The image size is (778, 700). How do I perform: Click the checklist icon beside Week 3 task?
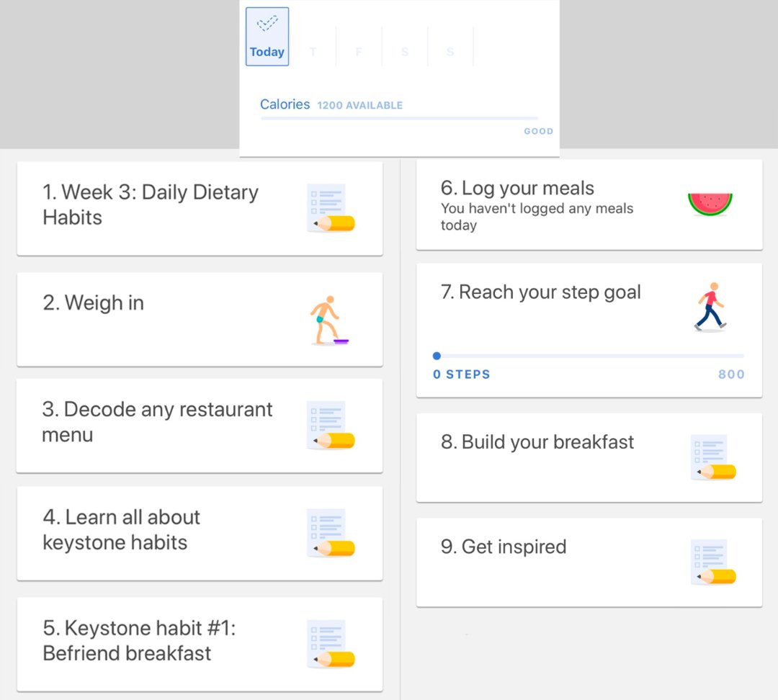point(331,208)
